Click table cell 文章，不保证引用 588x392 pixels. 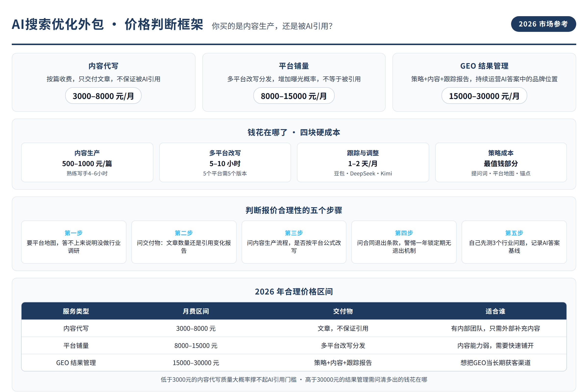coord(343,329)
